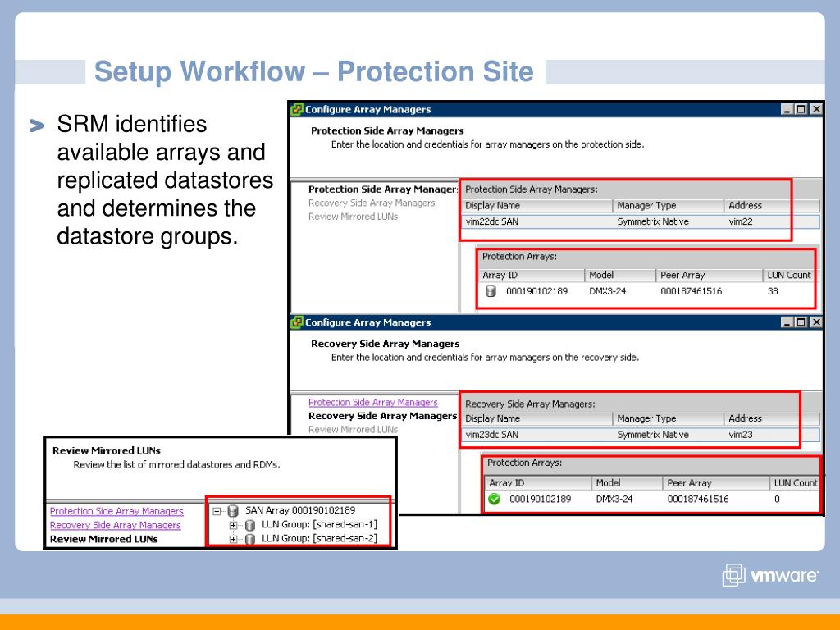Sort by Manager Type in protection managers table
Viewport: 840px width, 630px height.
[668, 206]
